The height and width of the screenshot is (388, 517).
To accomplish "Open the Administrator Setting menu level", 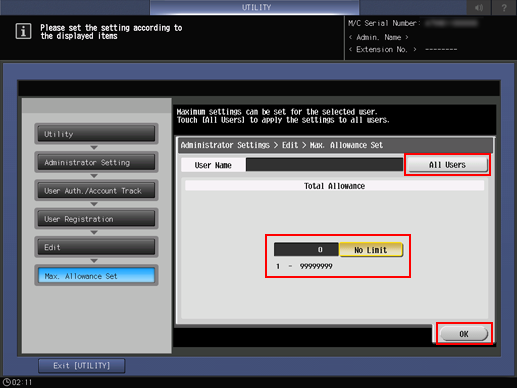I will pos(96,162).
